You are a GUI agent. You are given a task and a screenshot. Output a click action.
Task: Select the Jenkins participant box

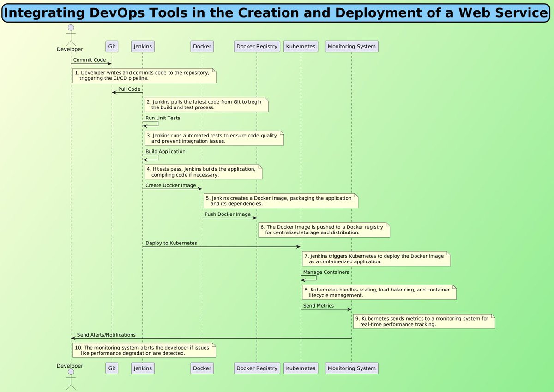142,46
